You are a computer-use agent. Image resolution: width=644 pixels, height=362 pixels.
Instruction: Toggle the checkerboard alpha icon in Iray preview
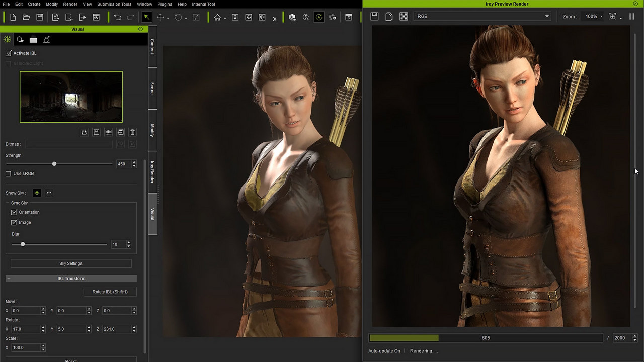[404, 17]
